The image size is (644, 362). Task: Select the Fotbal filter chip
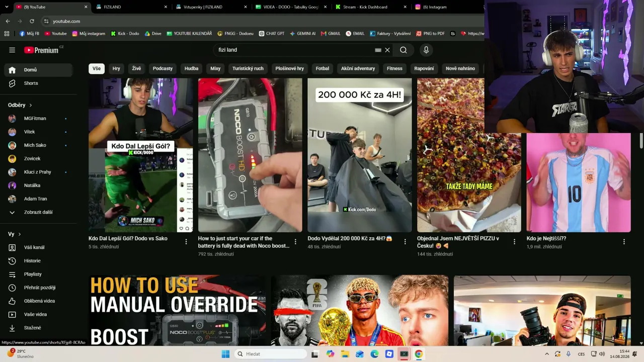323,68
